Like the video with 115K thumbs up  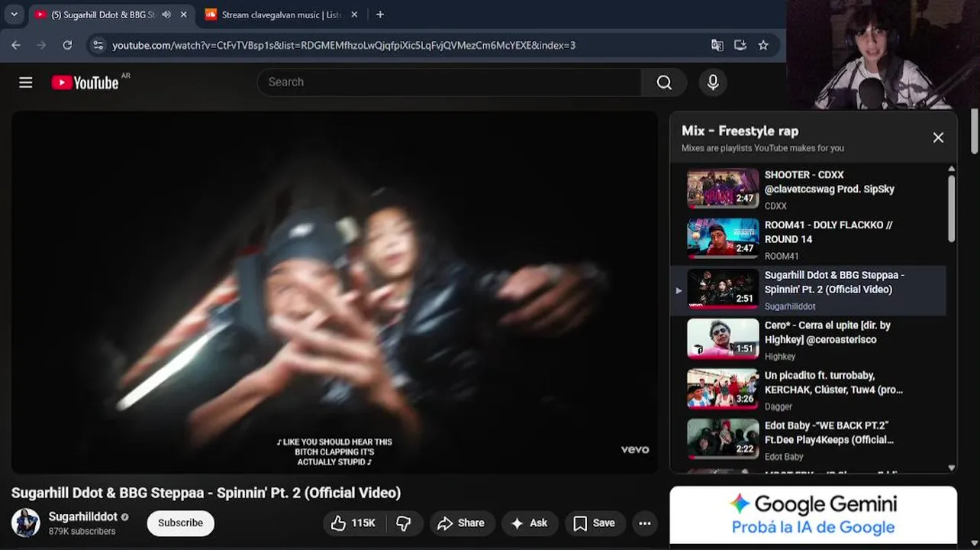click(353, 523)
